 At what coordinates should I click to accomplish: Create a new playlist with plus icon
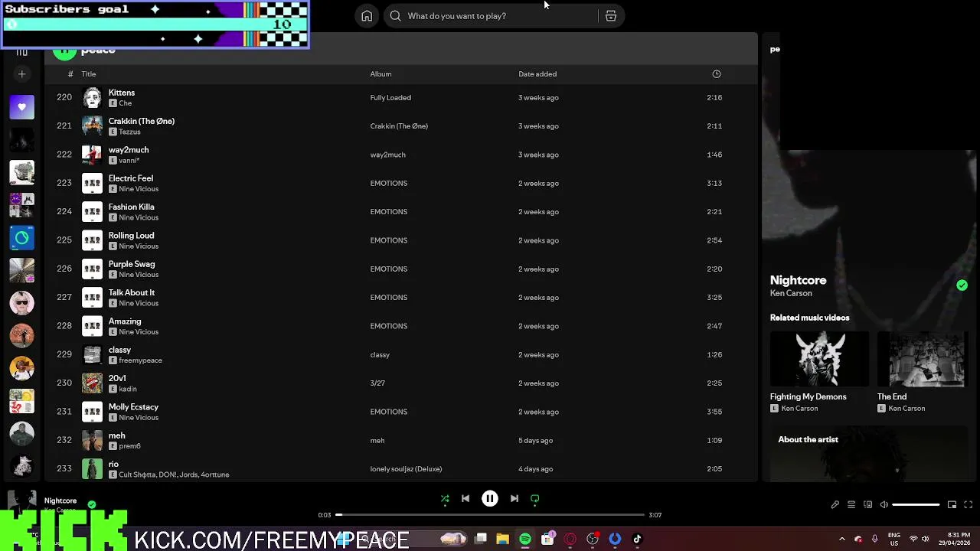click(21, 74)
